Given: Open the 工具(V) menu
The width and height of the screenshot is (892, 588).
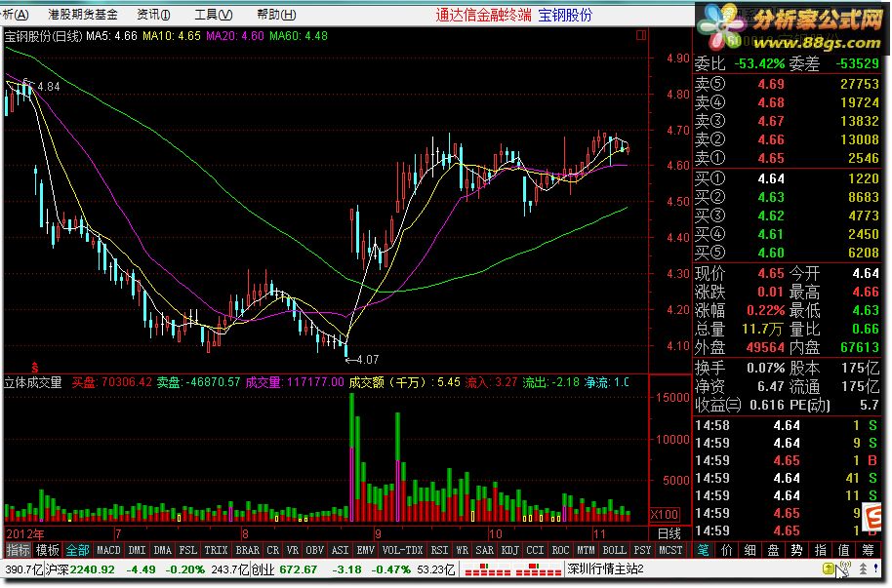Looking at the screenshot, I should [x=214, y=15].
